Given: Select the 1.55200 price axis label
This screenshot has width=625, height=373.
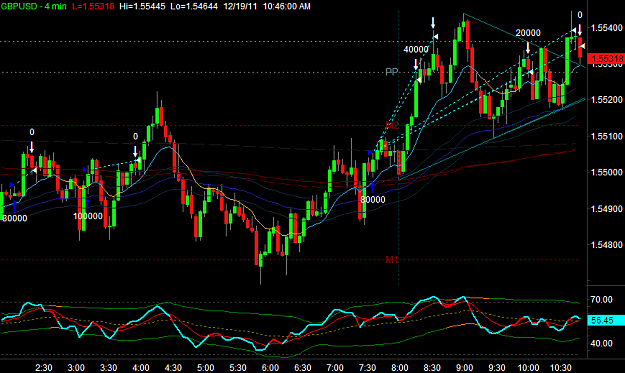Looking at the screenshot, I should [607, 100].
